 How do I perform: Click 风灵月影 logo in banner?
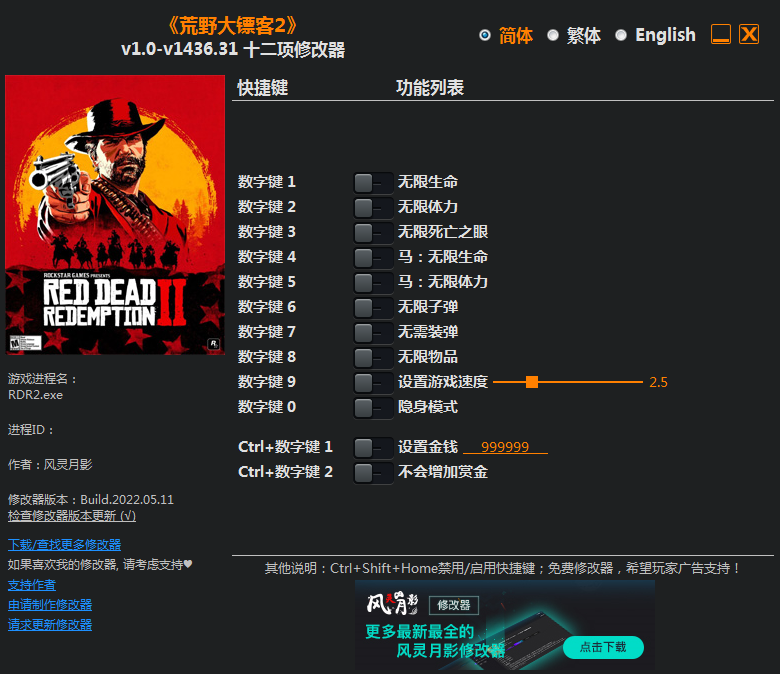[x=392, y=603]
